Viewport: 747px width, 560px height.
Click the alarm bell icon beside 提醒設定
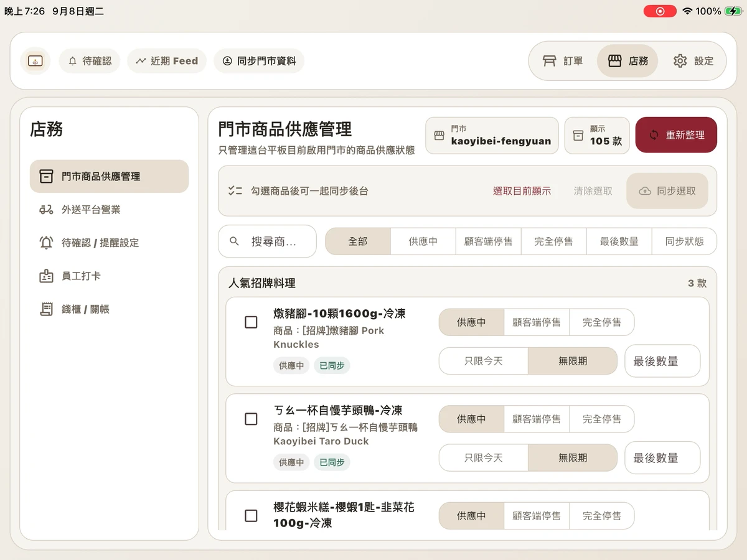pos(46,243)
